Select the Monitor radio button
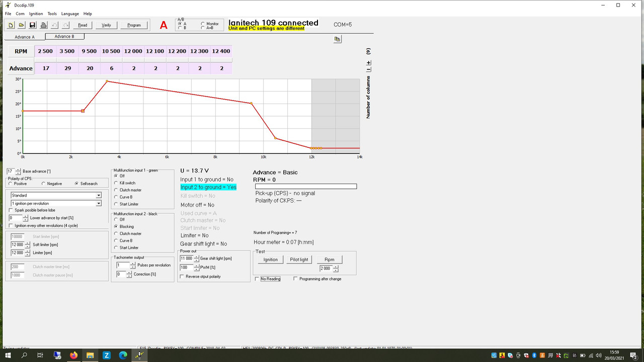 210,24
